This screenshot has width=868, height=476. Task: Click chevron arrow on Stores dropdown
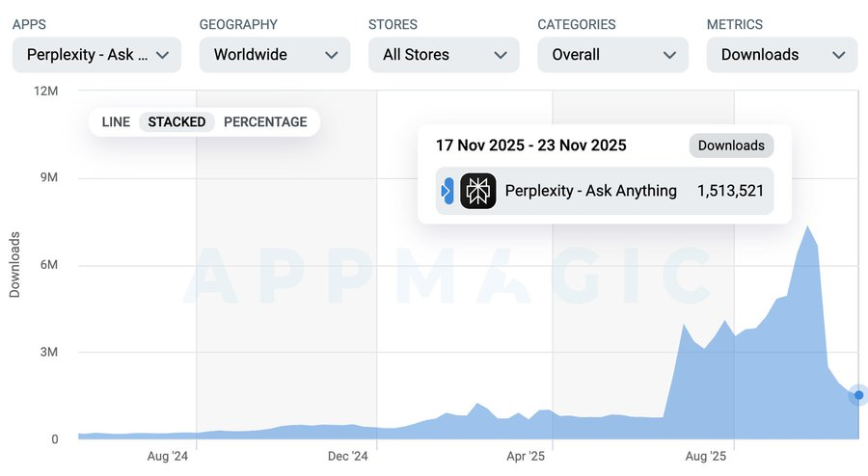[501, 56]
